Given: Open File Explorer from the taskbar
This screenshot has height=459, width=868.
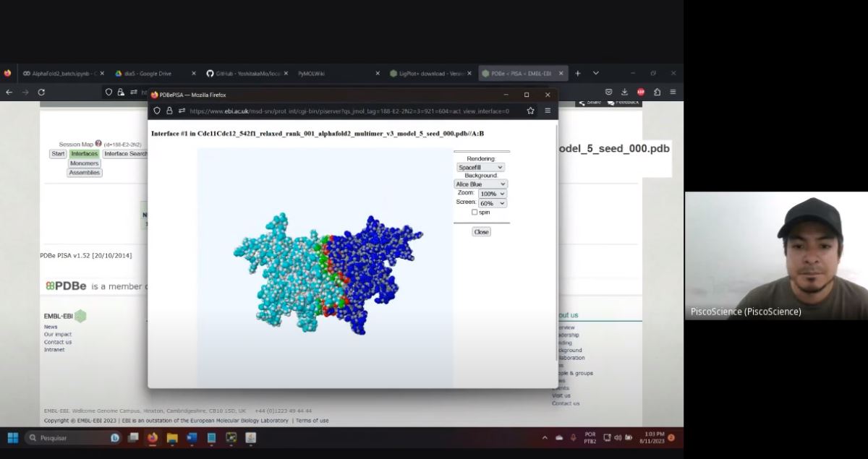Looking at the screenshot, I should (172, 437).
